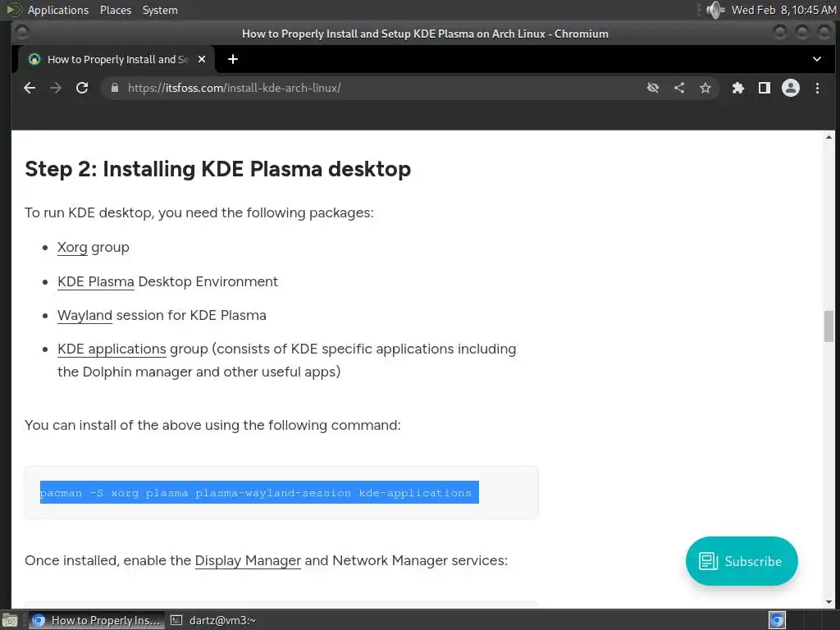This screenshot has height=630, width=840.
Task: Open the crossed-out eye tracking icon
Action: pyautogui.click(x=652, y=88)
